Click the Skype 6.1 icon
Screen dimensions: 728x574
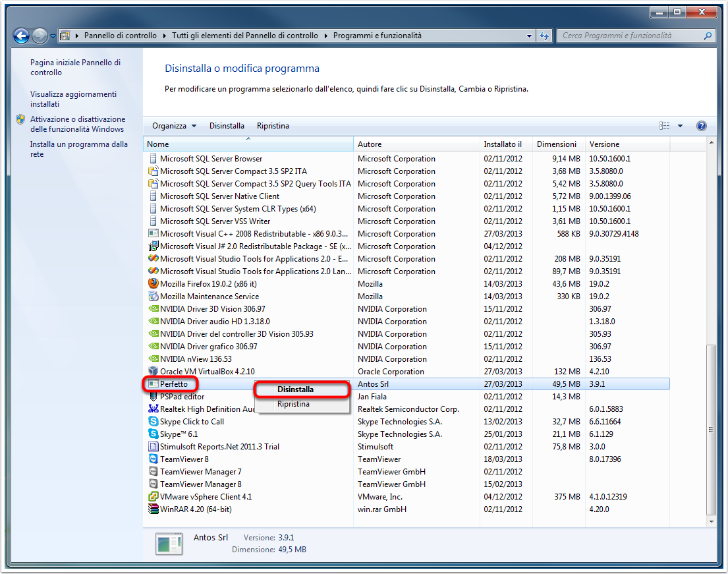(x=154, y=434)
